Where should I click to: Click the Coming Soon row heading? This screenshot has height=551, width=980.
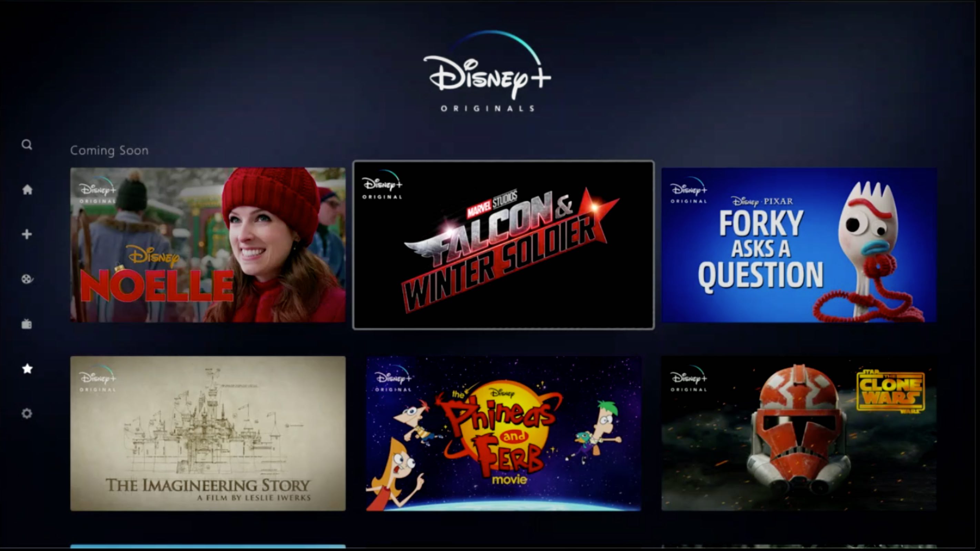[x=109, y=150]
